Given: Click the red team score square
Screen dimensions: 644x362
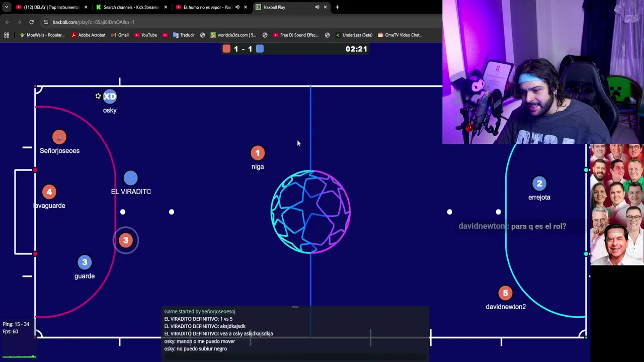Looking at the screenshot, I should (x=226, y=49).
